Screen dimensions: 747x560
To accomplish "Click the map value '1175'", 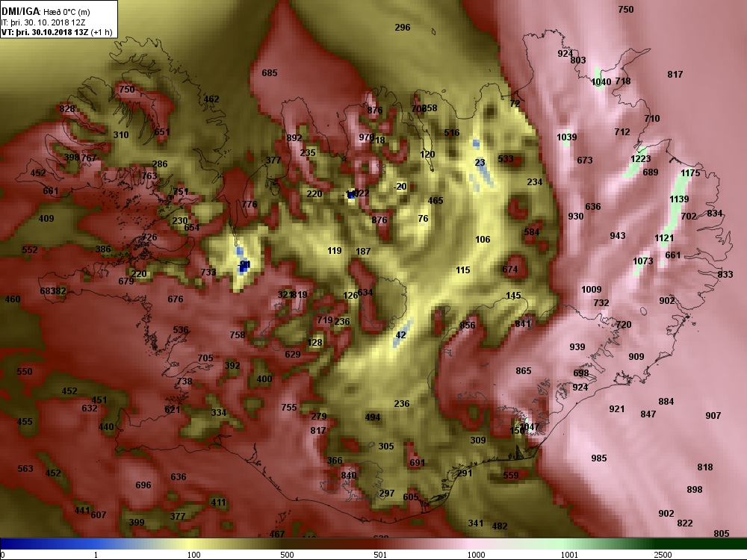I will pyautogui.click(x=690, y=173).
